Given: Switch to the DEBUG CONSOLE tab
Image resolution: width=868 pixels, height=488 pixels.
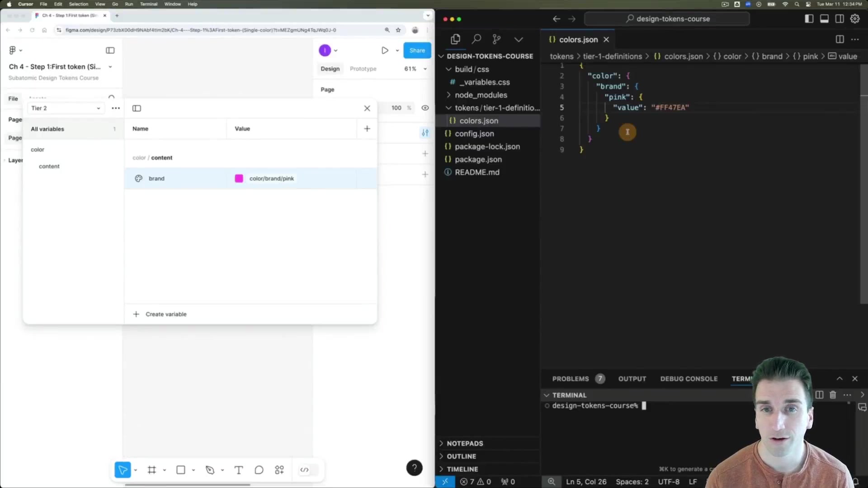Looking at the screenshot, I should click(x=689, y=379).
